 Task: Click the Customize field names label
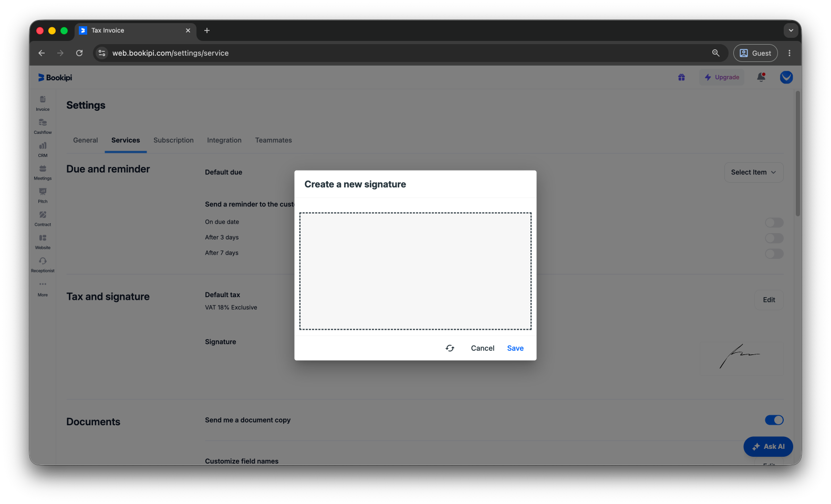click(x=242, y=461)
